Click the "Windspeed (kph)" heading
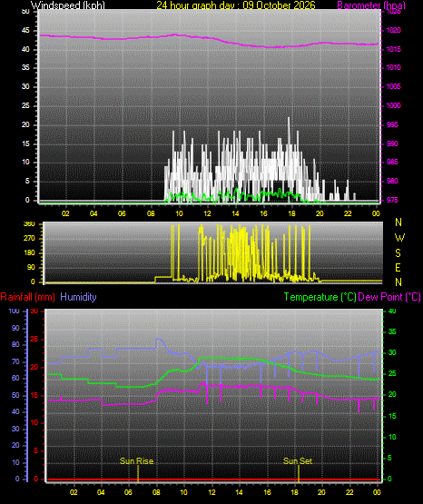 (68, 5)
